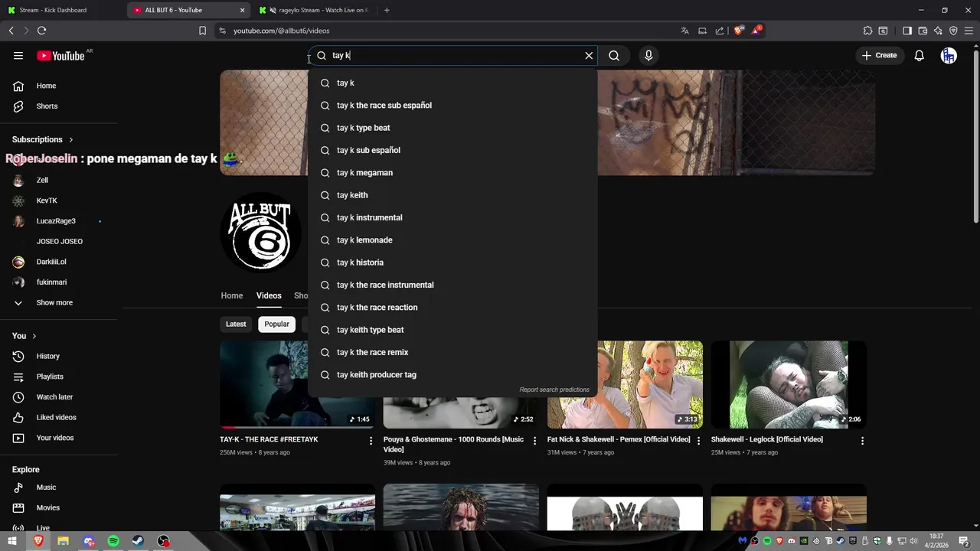Bookmark this page from the address bar
The image size is (980, 551).
point(202,31)
